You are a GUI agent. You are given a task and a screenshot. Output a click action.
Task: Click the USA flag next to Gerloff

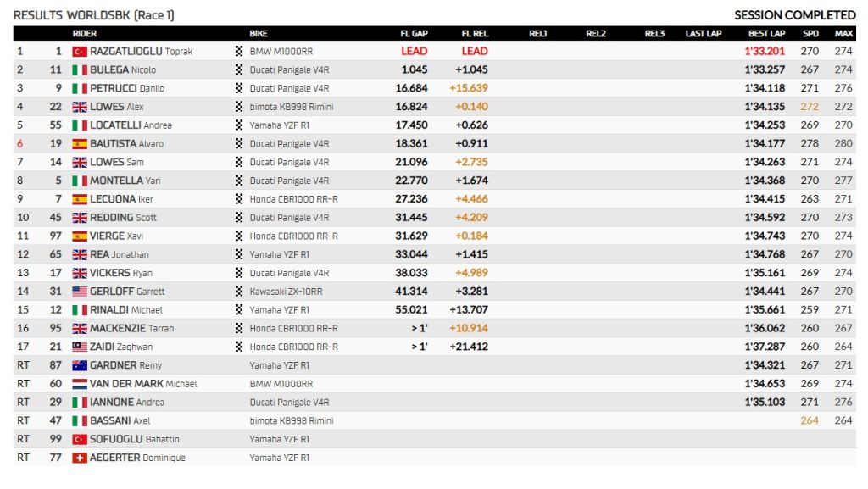coord(80,292)
